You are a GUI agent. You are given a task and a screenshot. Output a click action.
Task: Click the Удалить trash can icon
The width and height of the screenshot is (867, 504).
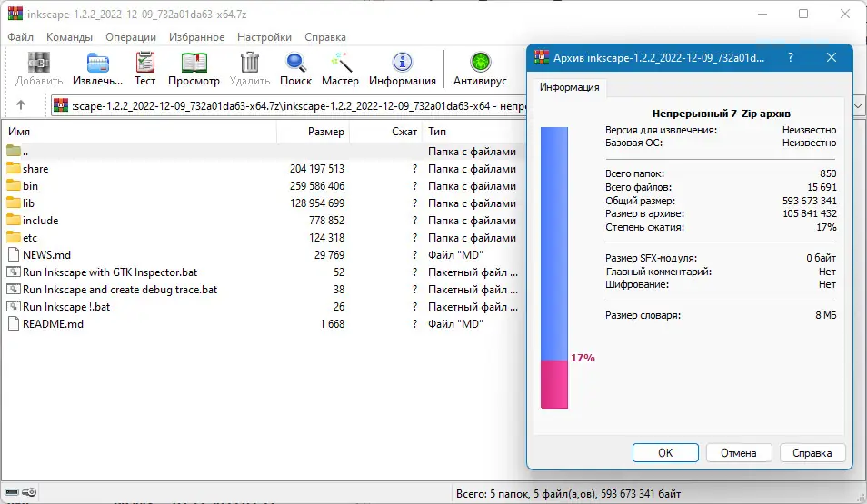[x=250, y=63]
